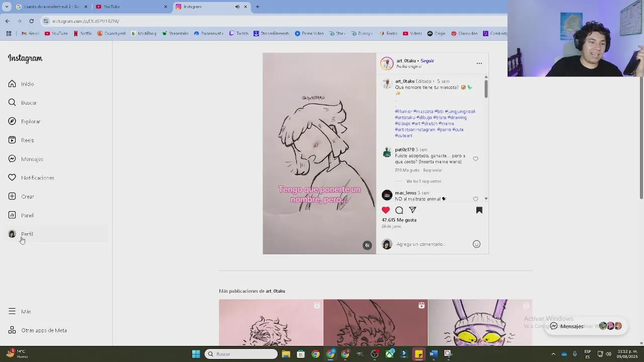Expand the Más menu
Viewport: 644px width, 362px height.
[x=20, y=311]
